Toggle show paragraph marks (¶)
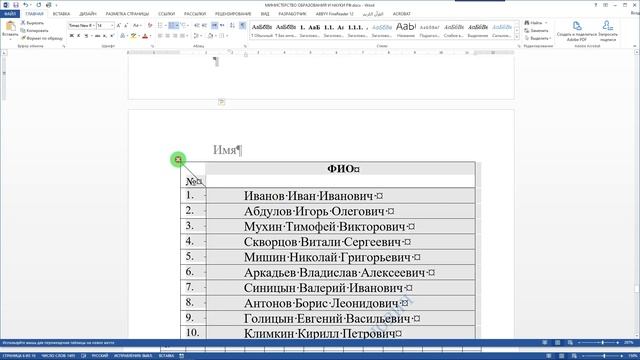Screen dimensions: 640x360 [x=243, y=25]
